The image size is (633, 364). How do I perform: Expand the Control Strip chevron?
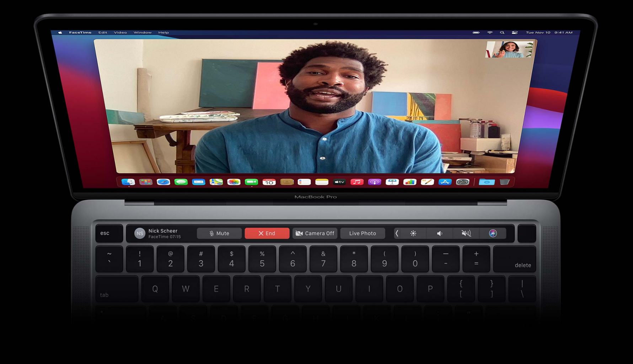point(397,233)
